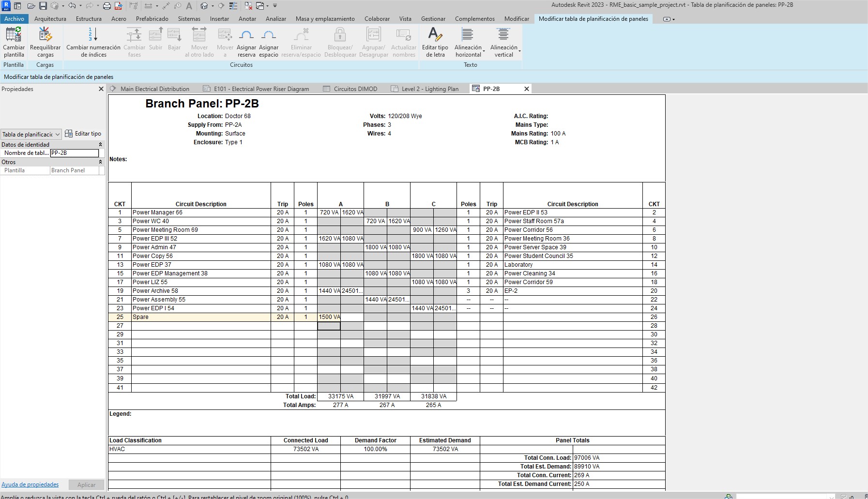The image size is (868, 499).
Task: Click the Editar tipo button
Action: (x=83, y=134)
